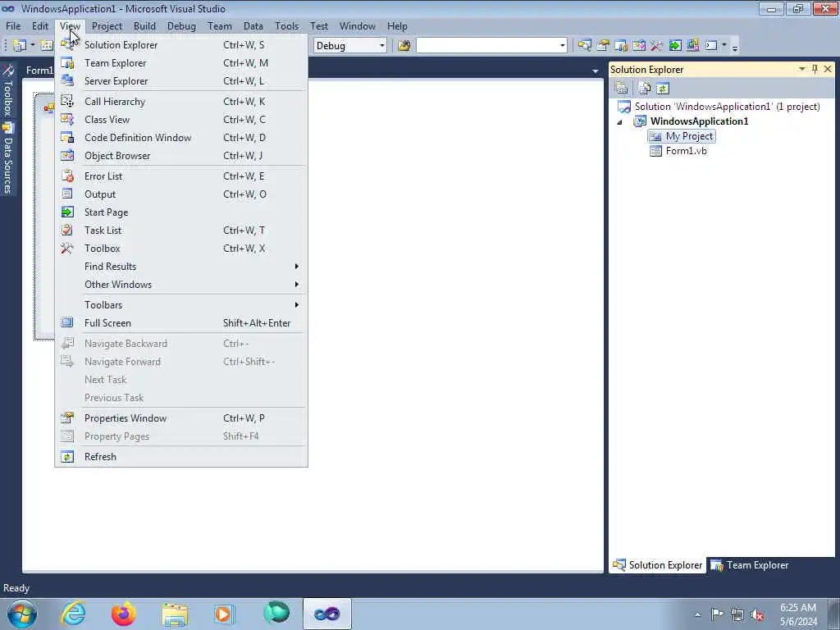The image size is (840, 630).
Task: Click Properties Window toolbar icon
Action: point(603,46)
